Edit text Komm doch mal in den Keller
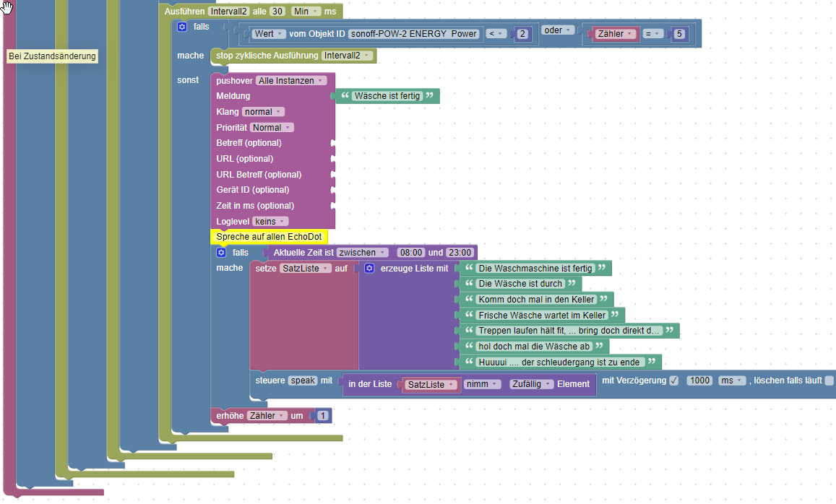This screenshot has height=504, width=836. pos(536,300)
